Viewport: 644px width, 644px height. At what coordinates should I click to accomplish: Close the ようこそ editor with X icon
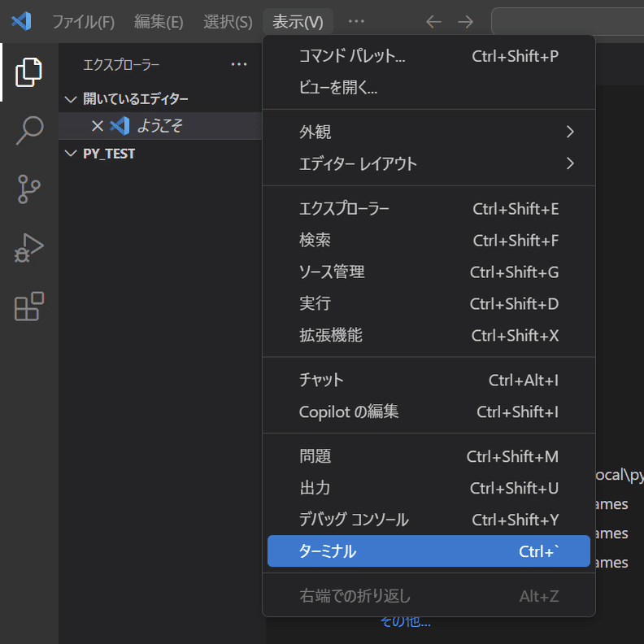(97, 126)
